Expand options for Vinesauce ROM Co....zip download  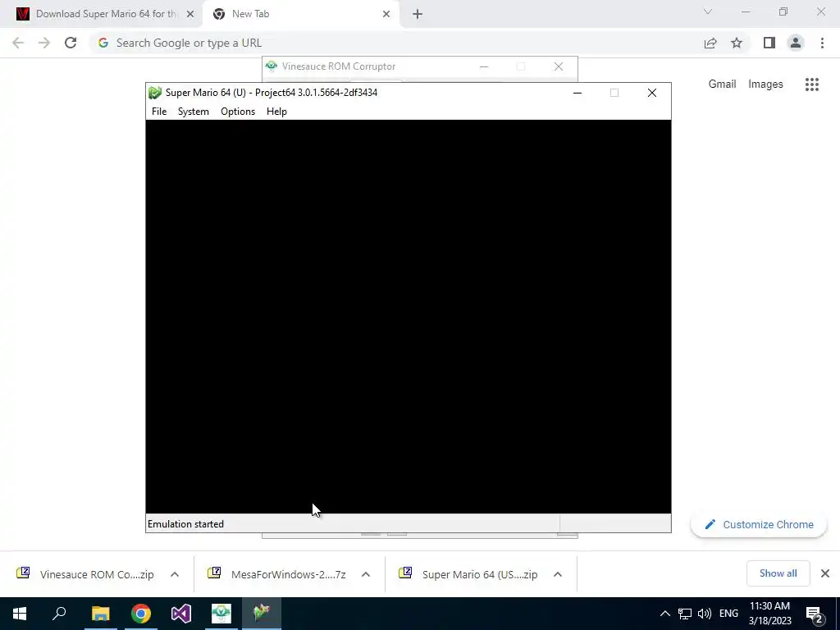click(175, 574)
